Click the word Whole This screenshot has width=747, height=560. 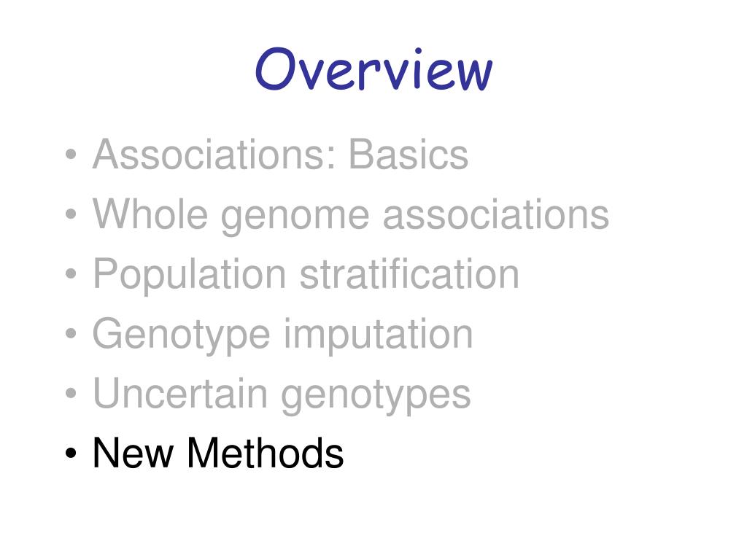(150, 214)
